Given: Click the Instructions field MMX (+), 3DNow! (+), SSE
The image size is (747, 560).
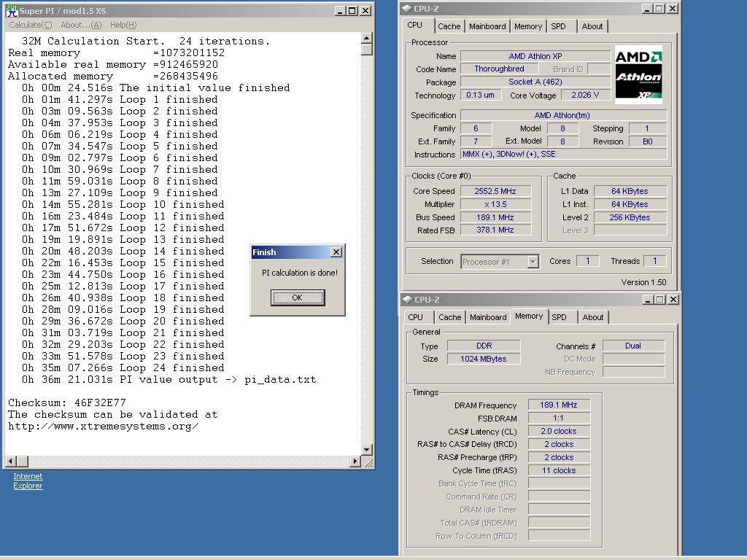Looking at the screenshot, I should [x=564, y=155].
